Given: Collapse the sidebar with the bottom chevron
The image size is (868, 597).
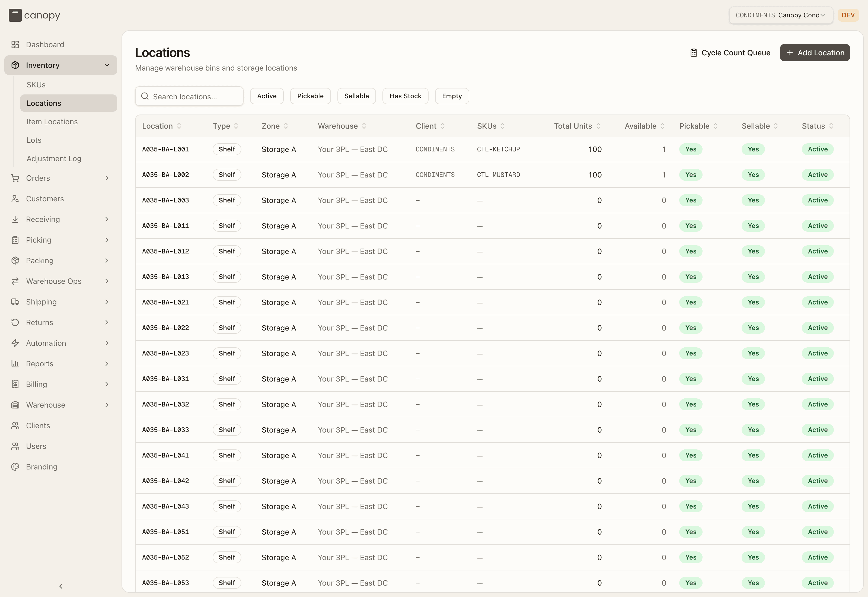Looking at the screenshot, I should [x=60, y=586].
